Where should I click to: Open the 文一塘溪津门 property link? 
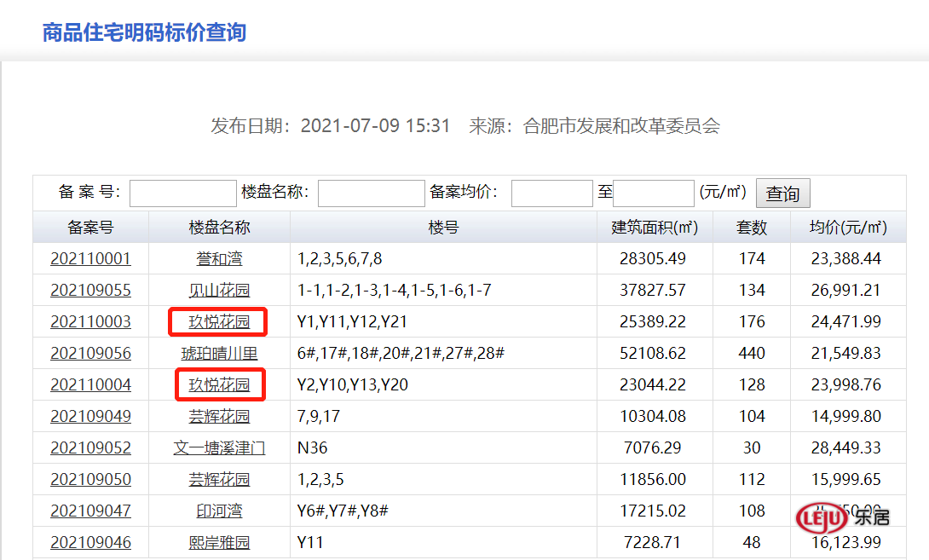tap(219, 447)
